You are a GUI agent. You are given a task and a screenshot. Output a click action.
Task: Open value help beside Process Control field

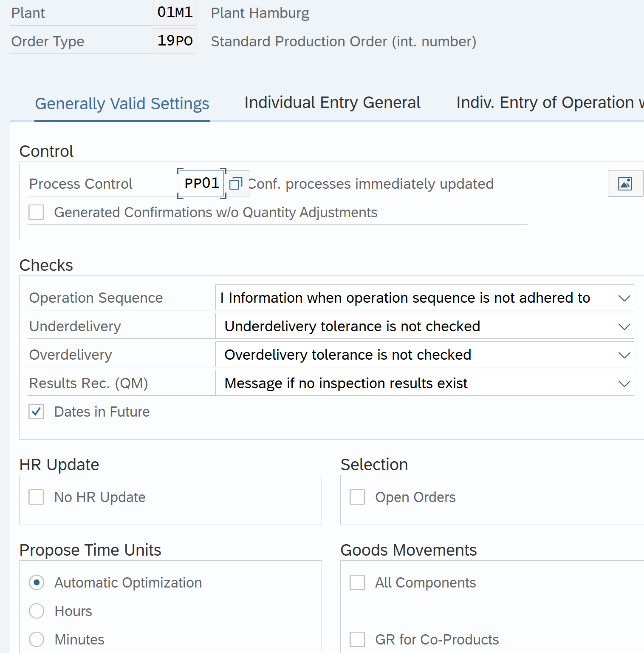click(x=236, y=184)
